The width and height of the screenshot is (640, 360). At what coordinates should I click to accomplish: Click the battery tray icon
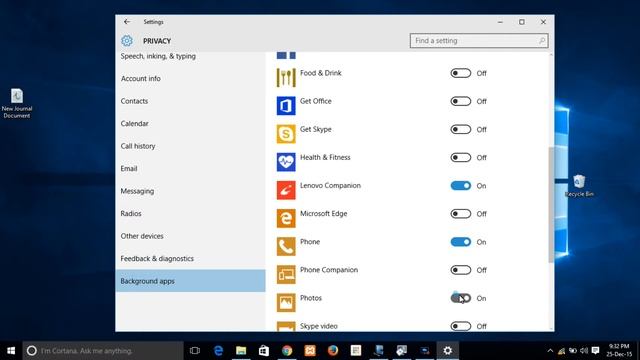pyautogui.click(x=573, y=351)
